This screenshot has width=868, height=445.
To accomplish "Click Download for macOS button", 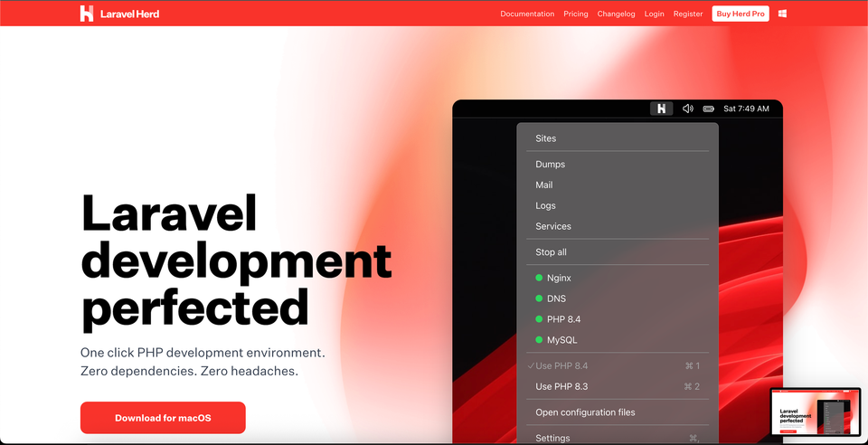I will pos(163,418).
